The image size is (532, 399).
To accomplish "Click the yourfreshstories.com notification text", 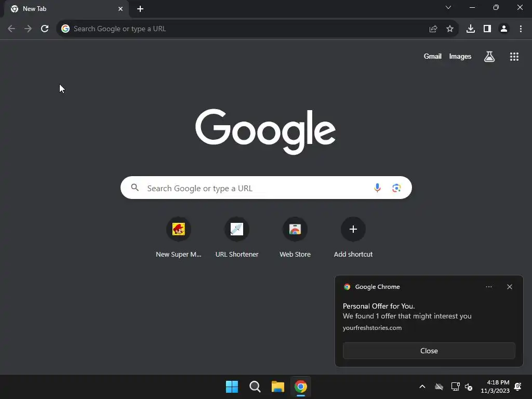I will point(372,328).
